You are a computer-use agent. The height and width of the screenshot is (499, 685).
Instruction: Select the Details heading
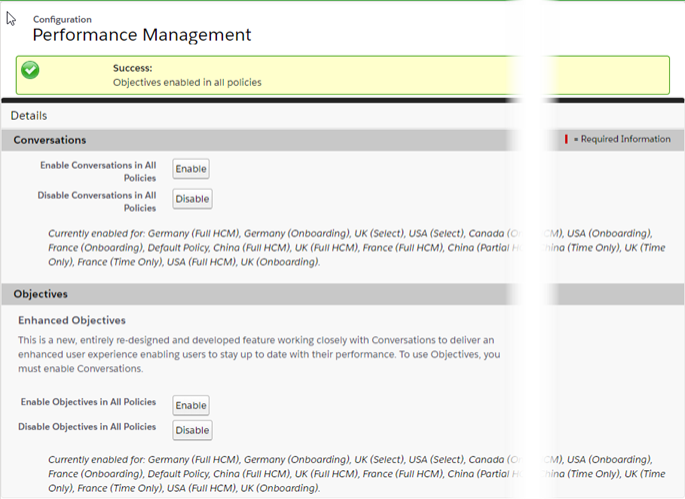point(29,116)
